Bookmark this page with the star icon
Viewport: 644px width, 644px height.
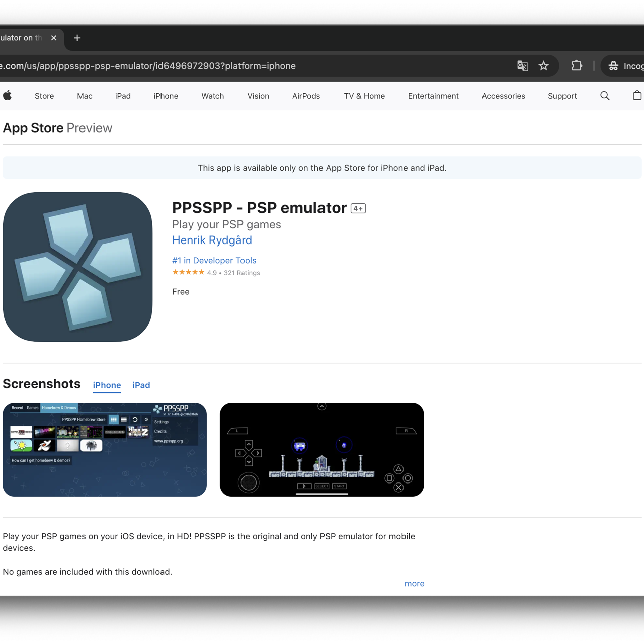[x=544, y=66]
